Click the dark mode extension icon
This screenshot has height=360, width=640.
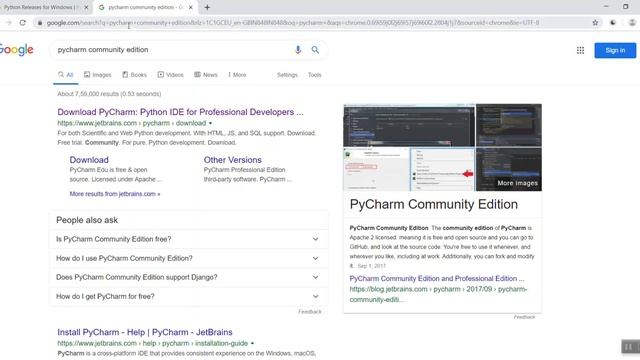coord(613,23)
